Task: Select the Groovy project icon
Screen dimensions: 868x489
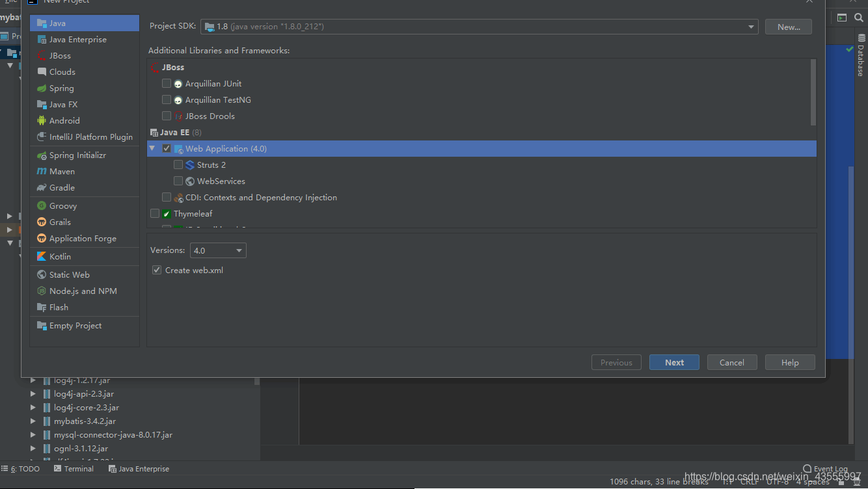Action: [42, 205]
